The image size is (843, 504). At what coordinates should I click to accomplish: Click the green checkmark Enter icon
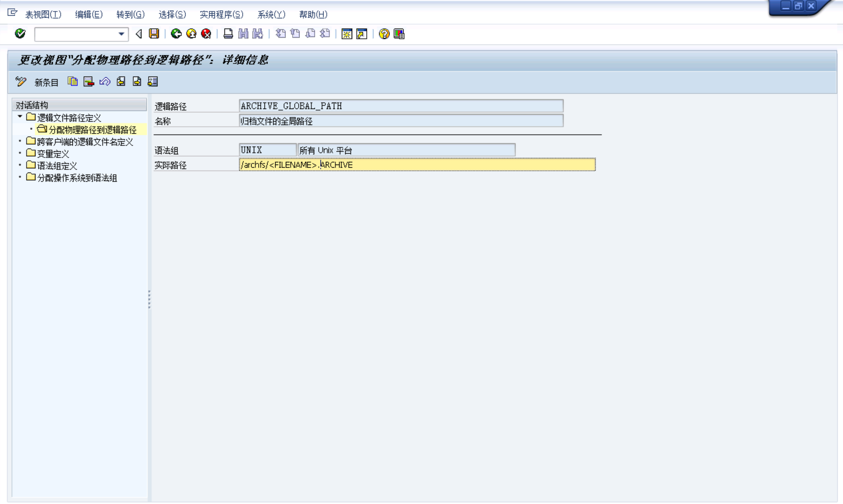20,34
